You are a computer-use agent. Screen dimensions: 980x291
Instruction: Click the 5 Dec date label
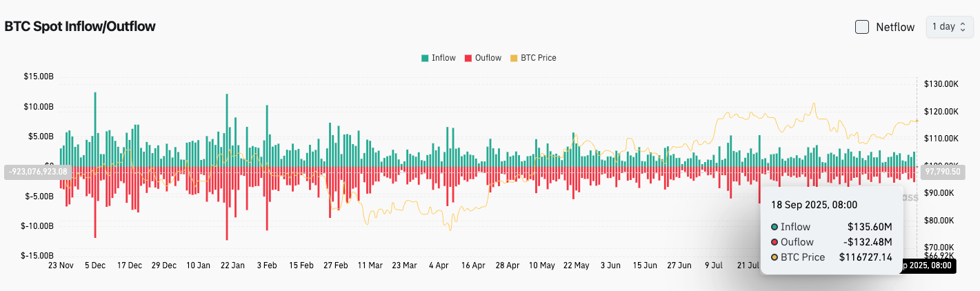pyautogui.click(x=94, y=265)
